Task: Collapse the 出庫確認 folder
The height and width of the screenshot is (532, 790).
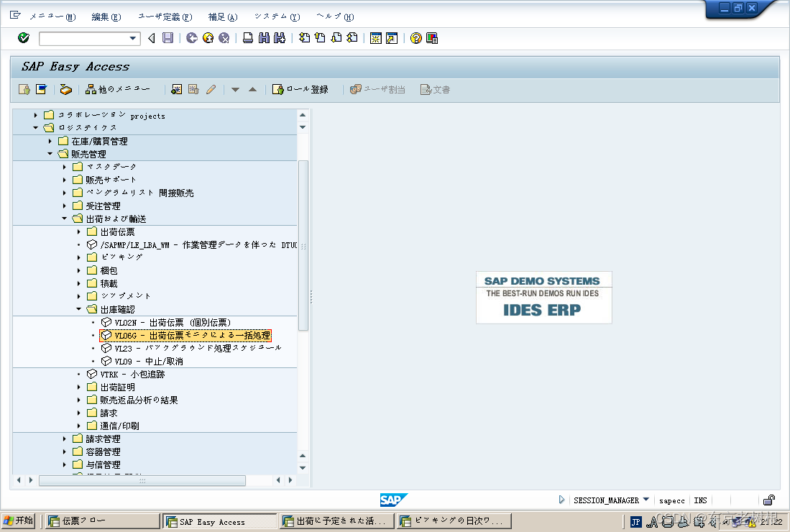Action: [x=78, y=309]
